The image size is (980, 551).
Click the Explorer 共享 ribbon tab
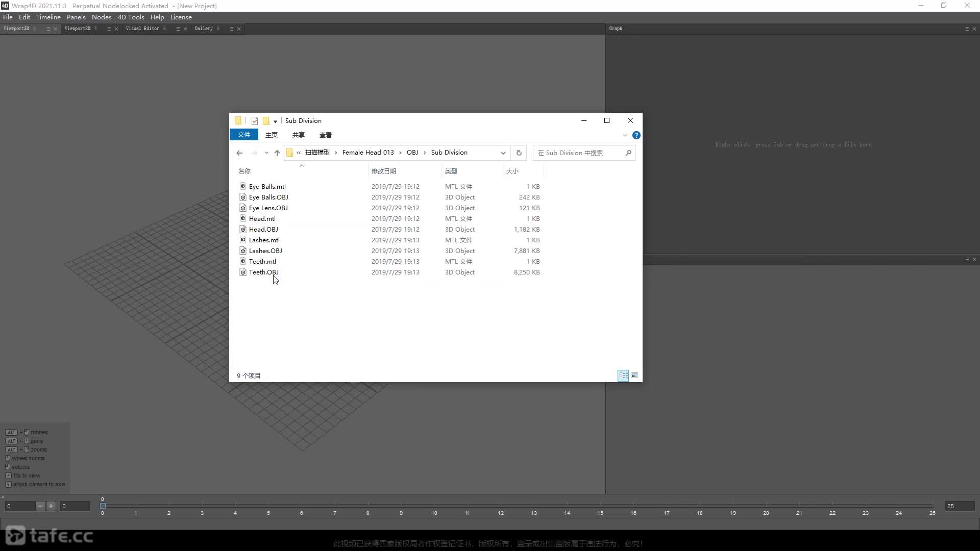[299, 135]
